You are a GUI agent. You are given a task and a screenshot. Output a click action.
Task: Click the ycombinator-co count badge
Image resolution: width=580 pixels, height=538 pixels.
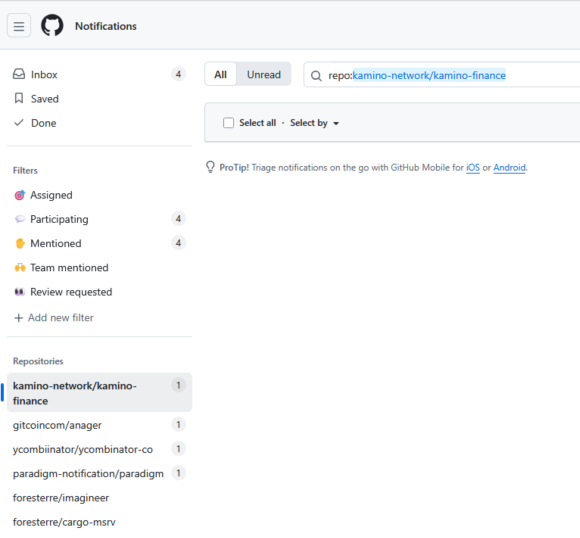tap(178, 449)
